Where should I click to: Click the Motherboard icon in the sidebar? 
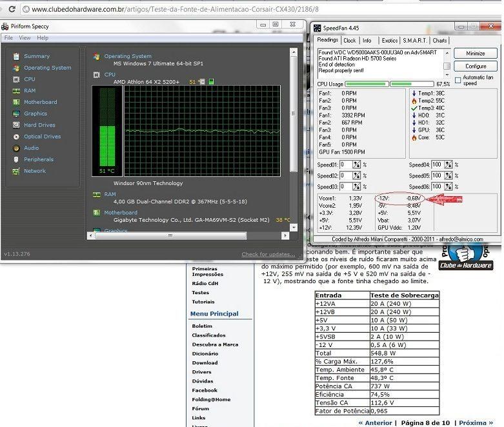point(16,103)
